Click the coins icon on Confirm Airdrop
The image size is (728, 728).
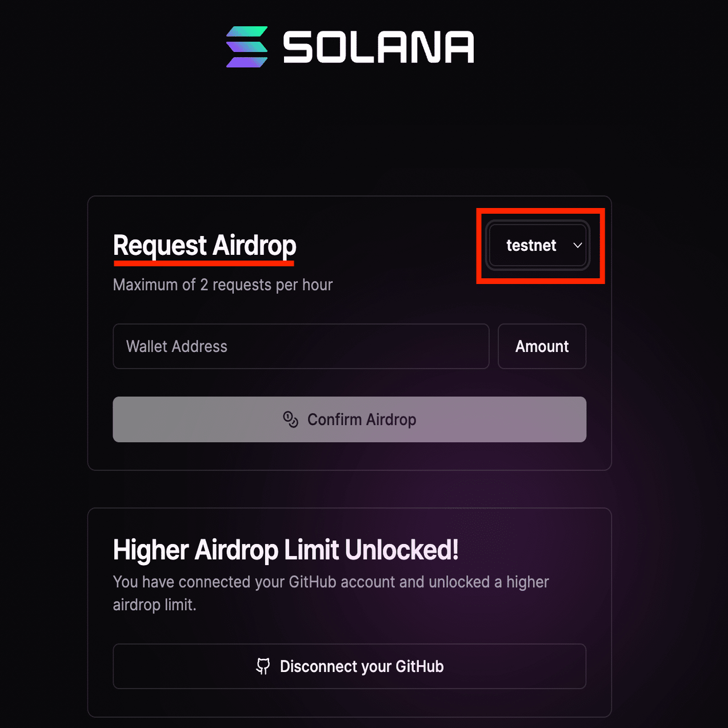pyautogui.click(x=290, y=419)
